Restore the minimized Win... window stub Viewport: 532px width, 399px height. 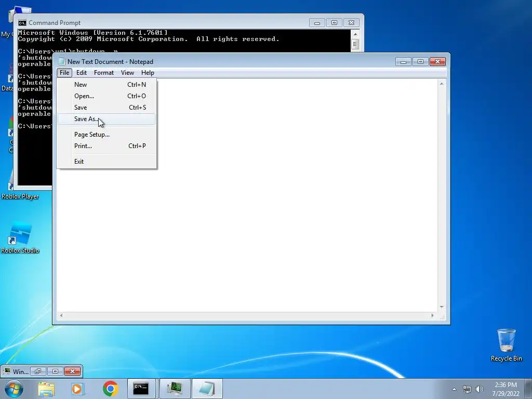pyautogui.click(x=38, y=371)
